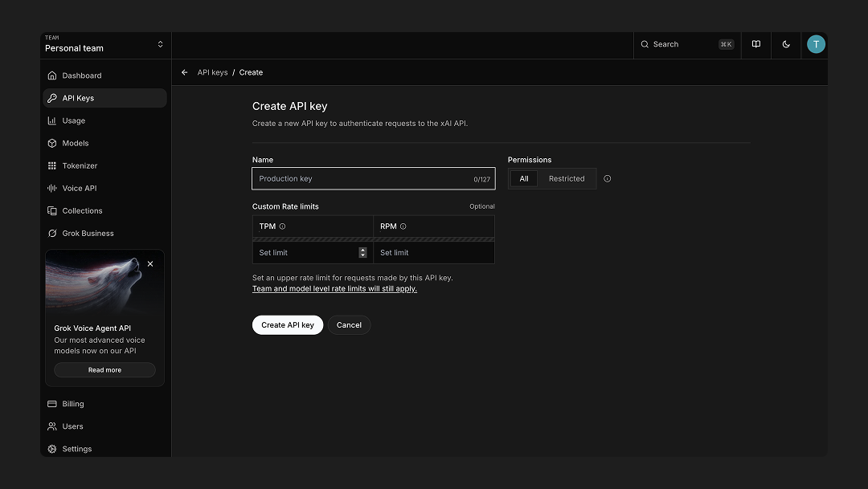Click the TPM info icon

click(282, 226)
